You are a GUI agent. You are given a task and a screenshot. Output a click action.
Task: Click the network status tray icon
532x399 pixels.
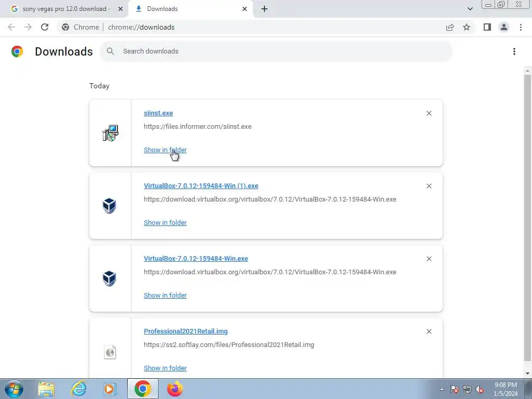tap(467, 389)
